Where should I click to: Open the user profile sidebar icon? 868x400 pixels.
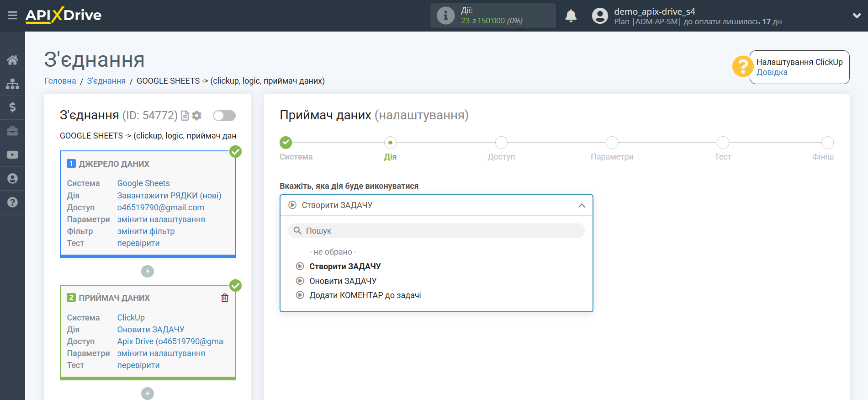12,178
